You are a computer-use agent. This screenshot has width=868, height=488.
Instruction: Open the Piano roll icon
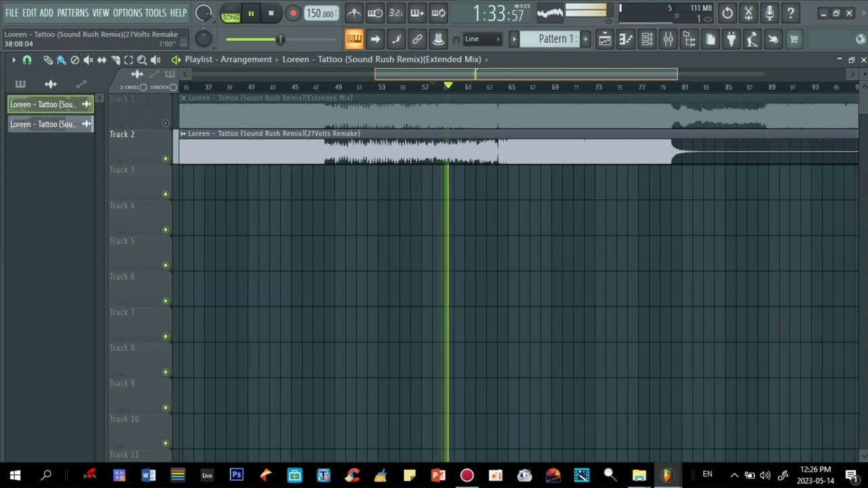point(626,39)
